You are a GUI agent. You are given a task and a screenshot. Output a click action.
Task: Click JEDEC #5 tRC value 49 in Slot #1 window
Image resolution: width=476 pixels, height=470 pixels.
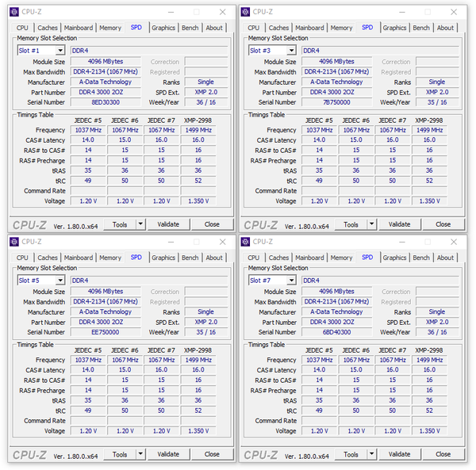pos(88,181)
